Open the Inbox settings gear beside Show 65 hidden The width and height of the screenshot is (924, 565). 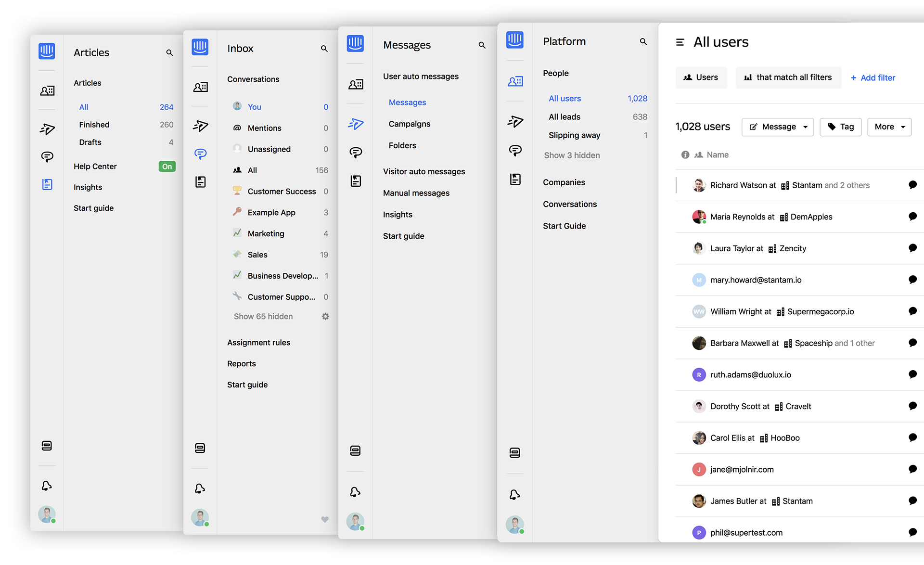coord(325,317)
